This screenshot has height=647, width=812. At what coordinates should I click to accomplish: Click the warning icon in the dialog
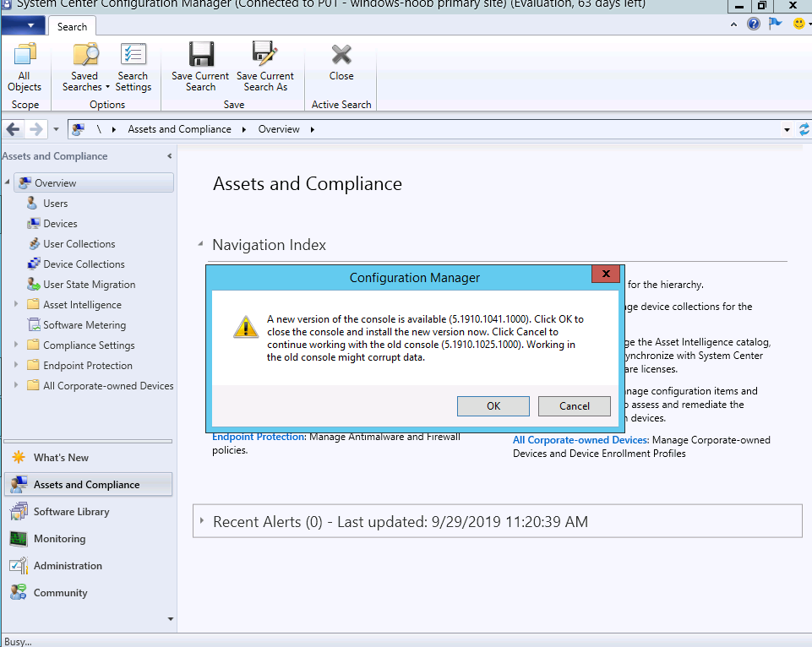(x=246, y=327)
